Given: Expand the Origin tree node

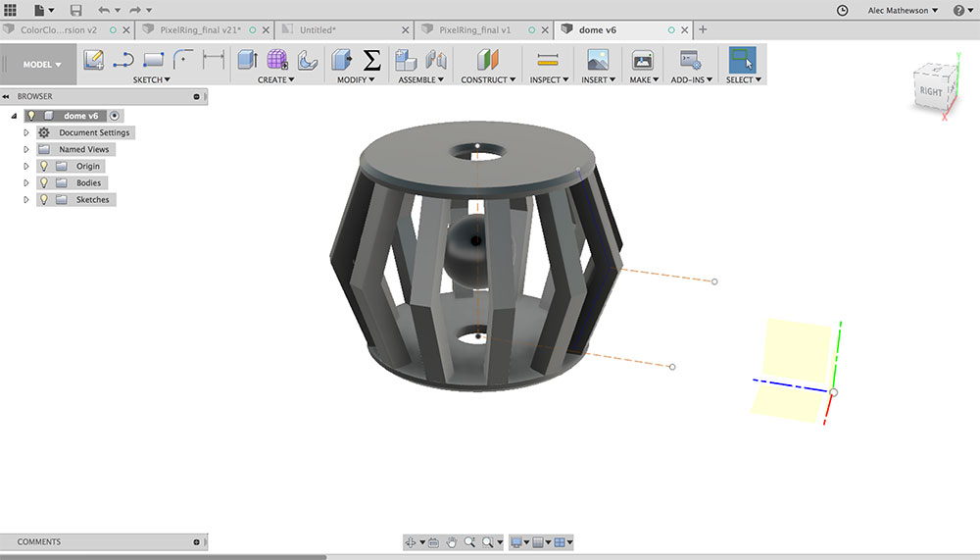Looking at the screenshot, I should coord(26,167).
